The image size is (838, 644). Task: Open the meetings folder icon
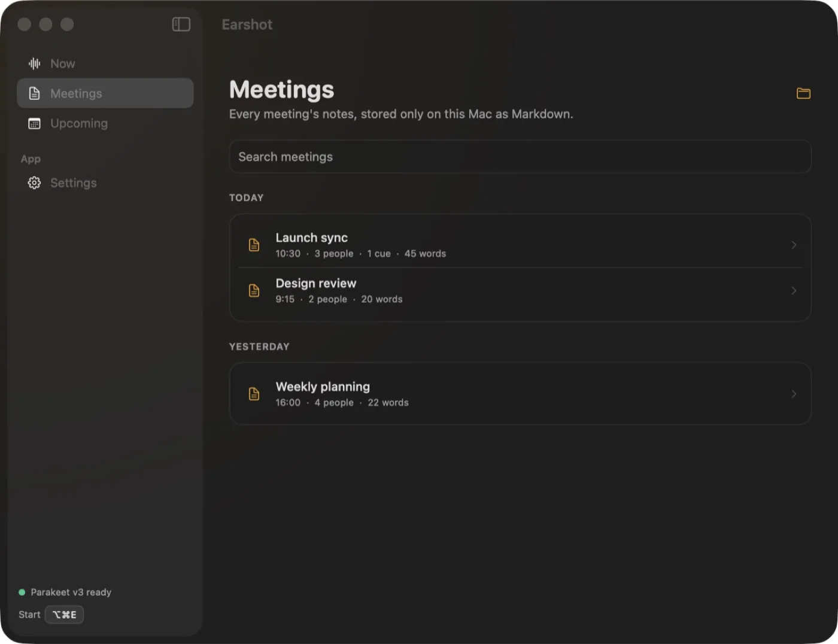tap(803, 93)
